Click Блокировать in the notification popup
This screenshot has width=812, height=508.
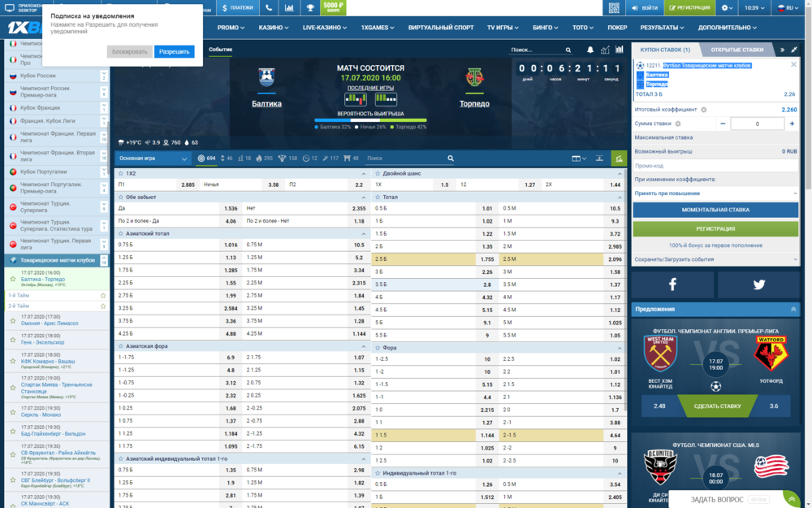pyautogui.click(x=129, y=52)
